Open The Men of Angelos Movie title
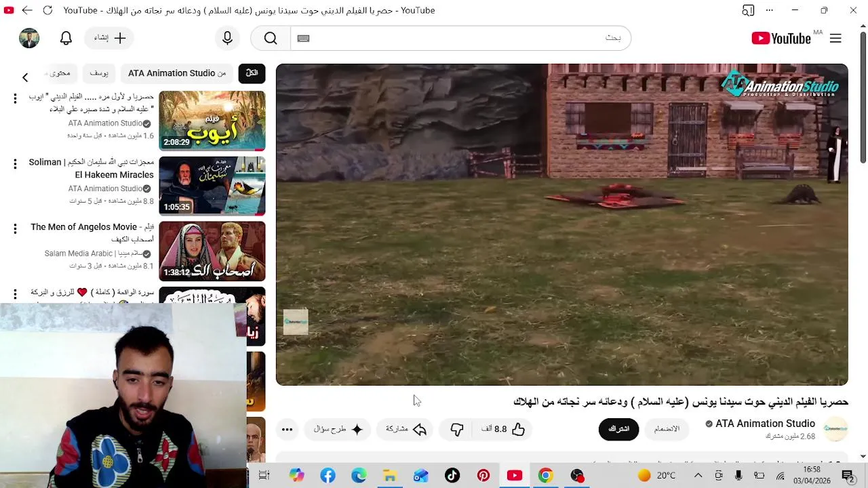Image resolution: width=868 pixels, height=488 pixels. (x=92, y=233)
